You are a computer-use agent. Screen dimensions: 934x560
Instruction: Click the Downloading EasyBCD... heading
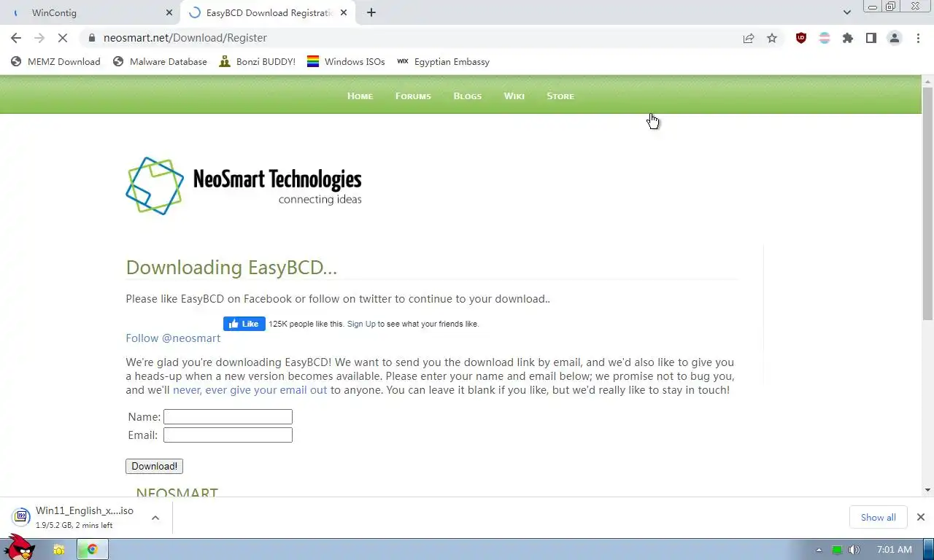point(231,268)
